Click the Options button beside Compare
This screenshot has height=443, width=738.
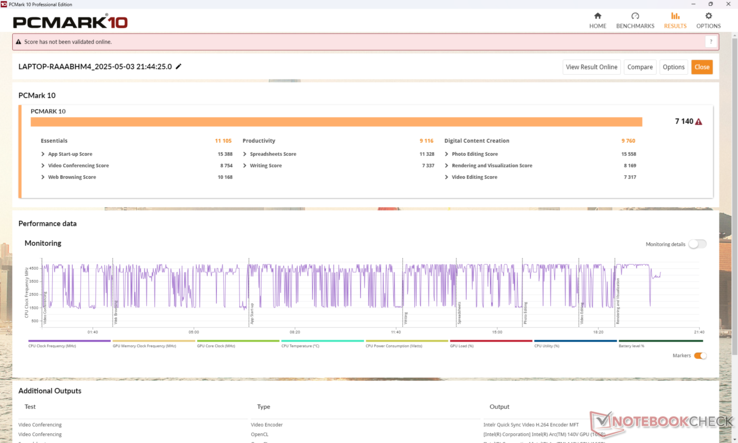point(674,67)
